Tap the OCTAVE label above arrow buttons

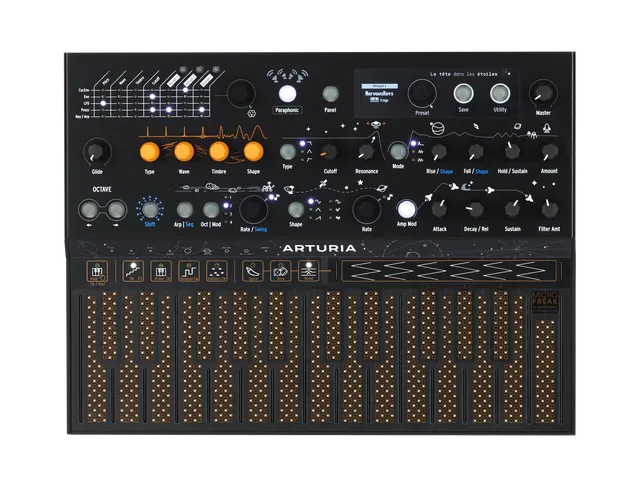(102, 189)
